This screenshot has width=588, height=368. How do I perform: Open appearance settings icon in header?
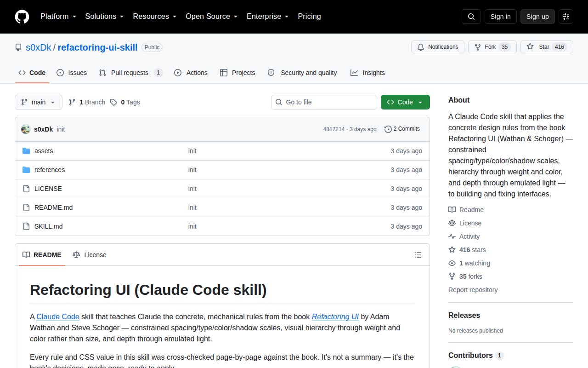(566, 17)
